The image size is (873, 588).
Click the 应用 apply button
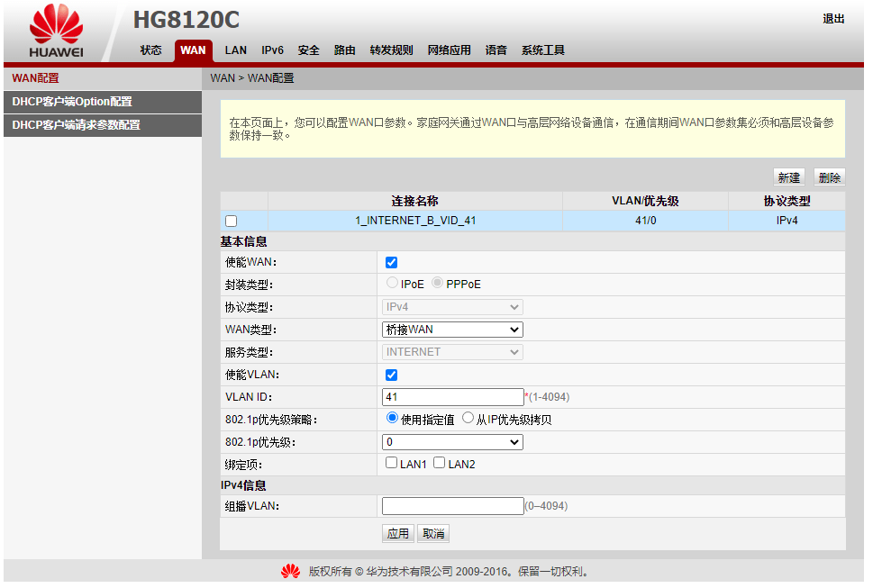pos(398,534)
